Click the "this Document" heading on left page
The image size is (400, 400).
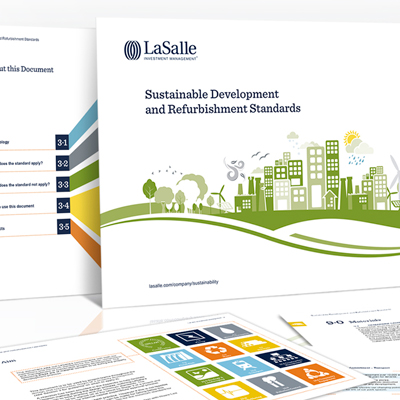pyautogui.click(x=31, y=69)
